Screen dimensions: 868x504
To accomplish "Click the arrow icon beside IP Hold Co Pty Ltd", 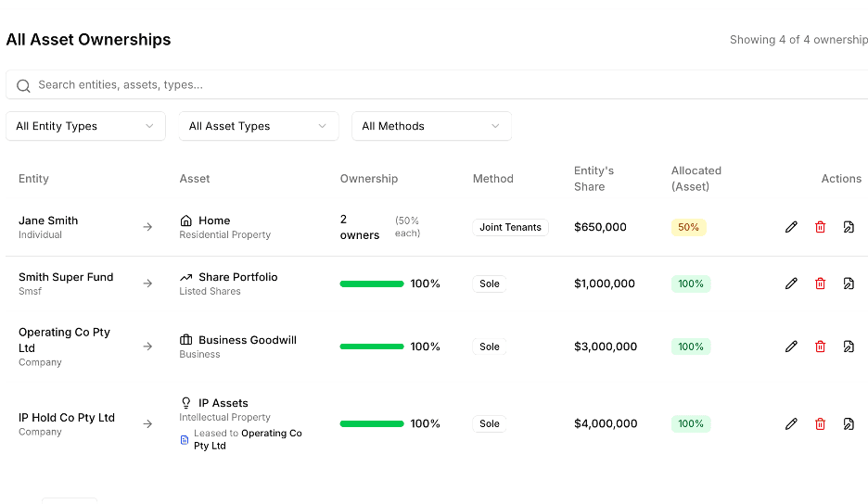I will click(147, 423).
